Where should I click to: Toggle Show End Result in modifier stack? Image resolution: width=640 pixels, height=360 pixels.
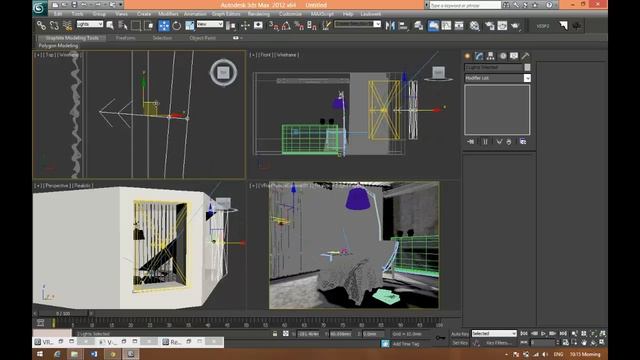pyautogui.click(x=485, y=142)
